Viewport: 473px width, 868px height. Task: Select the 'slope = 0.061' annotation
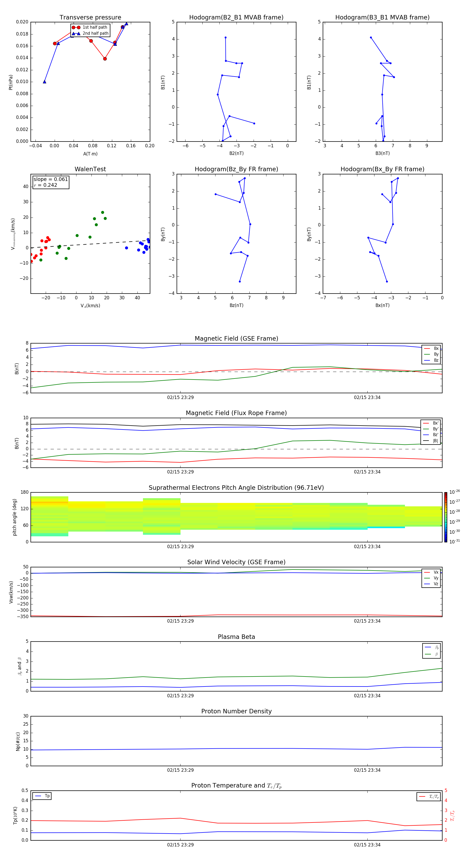(51, 179)
